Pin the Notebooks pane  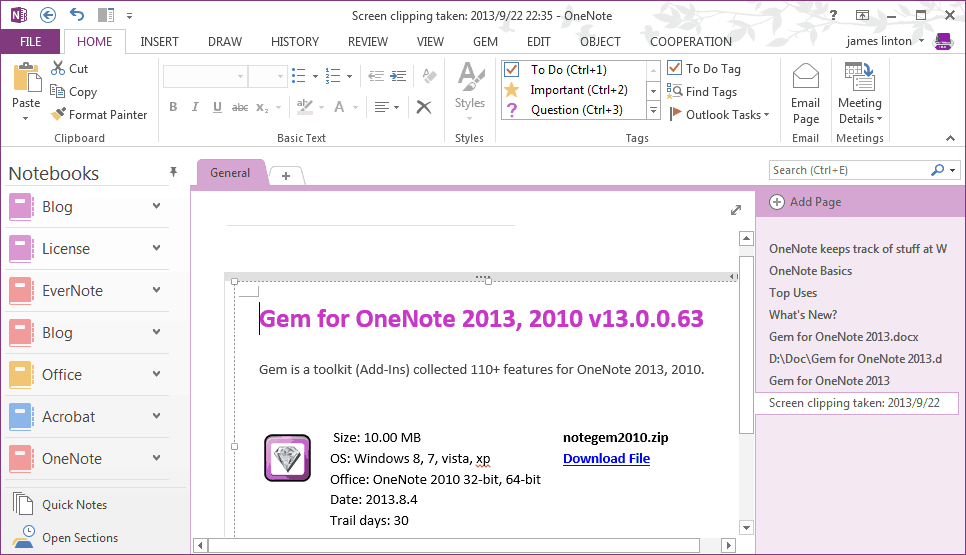174,172
